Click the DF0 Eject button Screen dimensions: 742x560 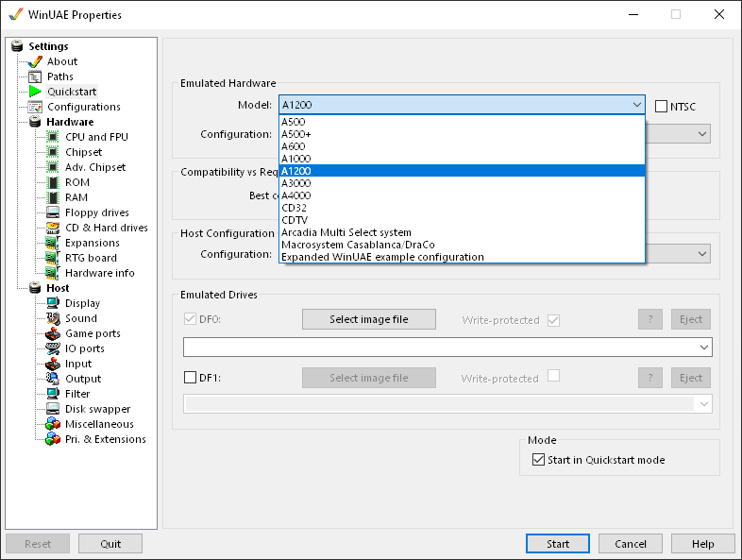(691, 319)
